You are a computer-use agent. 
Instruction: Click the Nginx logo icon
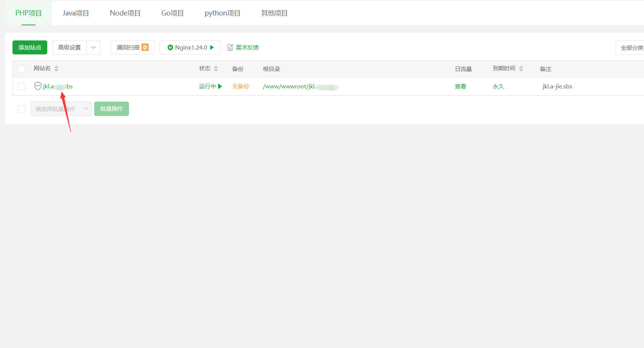point(170,48)
